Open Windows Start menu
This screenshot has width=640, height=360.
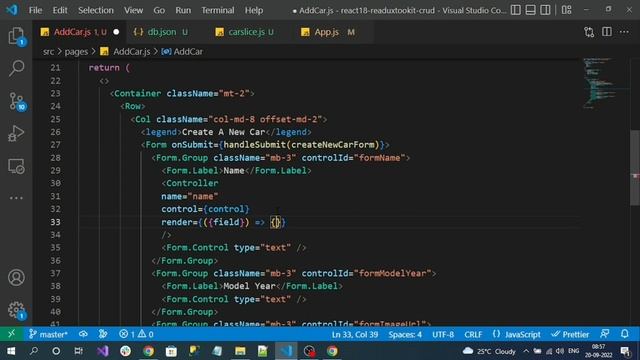pos(11,351)
